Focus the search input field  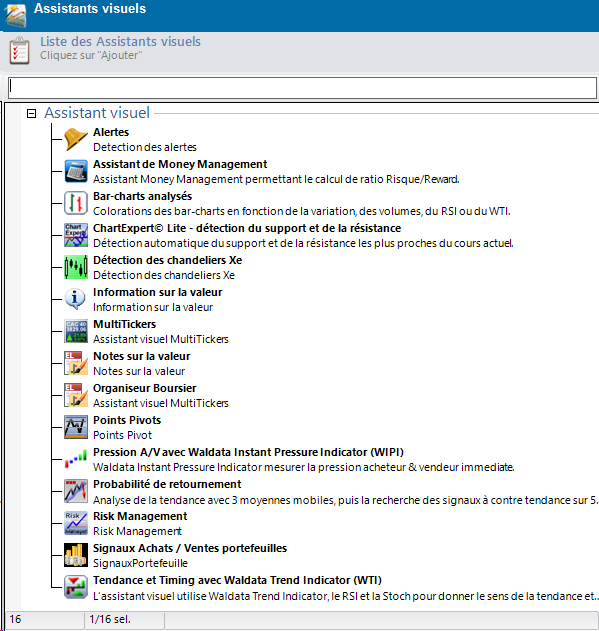point(302,87)
